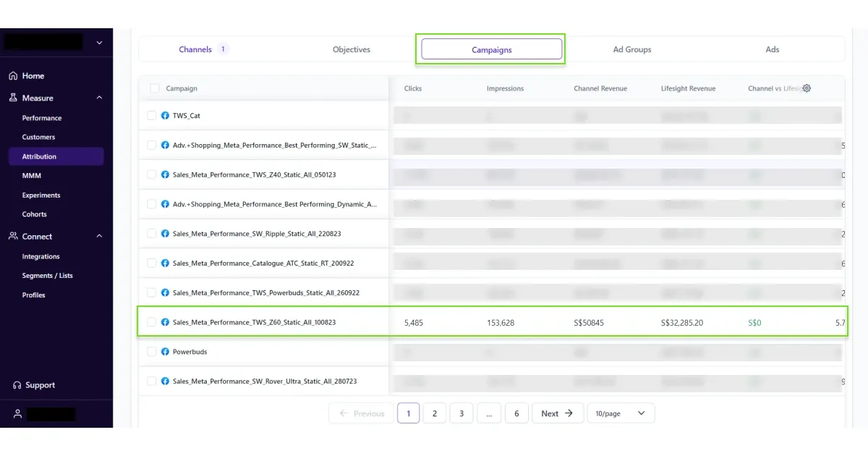868x456 pixels.
Task: Go to page 3
Action: 461,413
